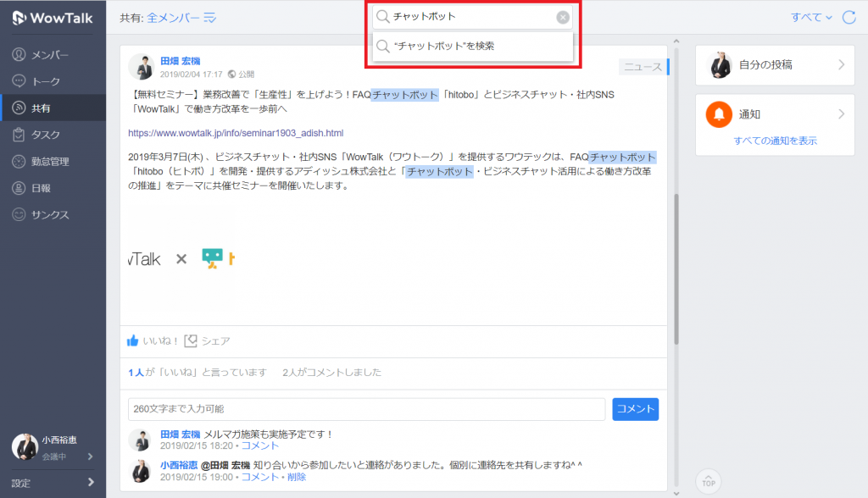Screen dimensions: 868x498
Task: Click avatar in 自分の投稿 card
Action: (720, 64)
